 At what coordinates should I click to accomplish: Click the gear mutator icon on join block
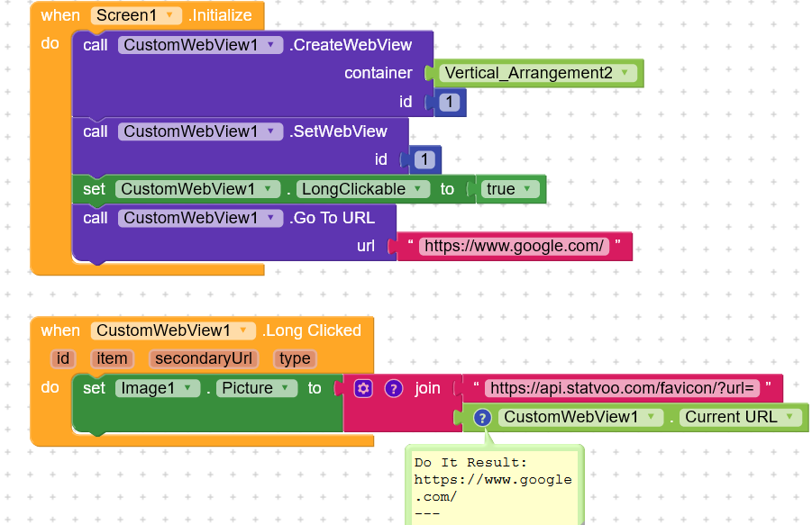pyautogui.click(x=363, y=388)
